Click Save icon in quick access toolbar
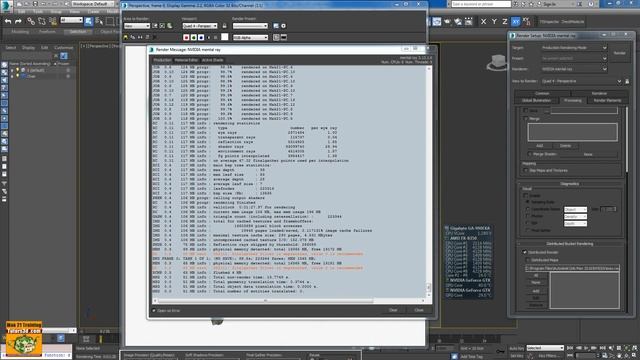This screenshot has width=640, height=360. tap(35, 4)
